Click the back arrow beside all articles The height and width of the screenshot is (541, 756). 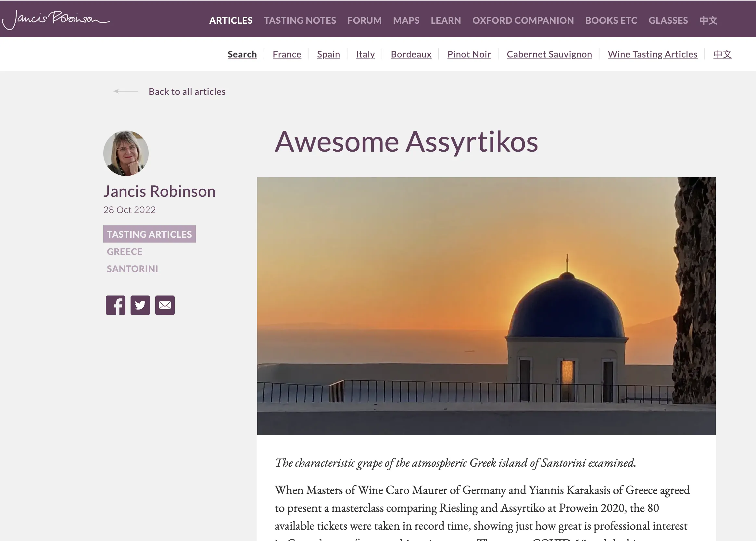click(126, 91)
